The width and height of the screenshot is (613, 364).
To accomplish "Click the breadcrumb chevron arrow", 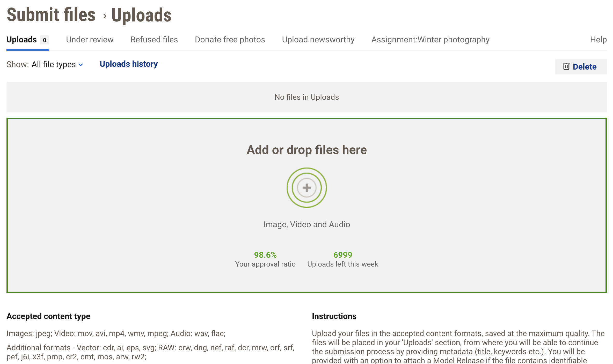I will click(105, 16).
